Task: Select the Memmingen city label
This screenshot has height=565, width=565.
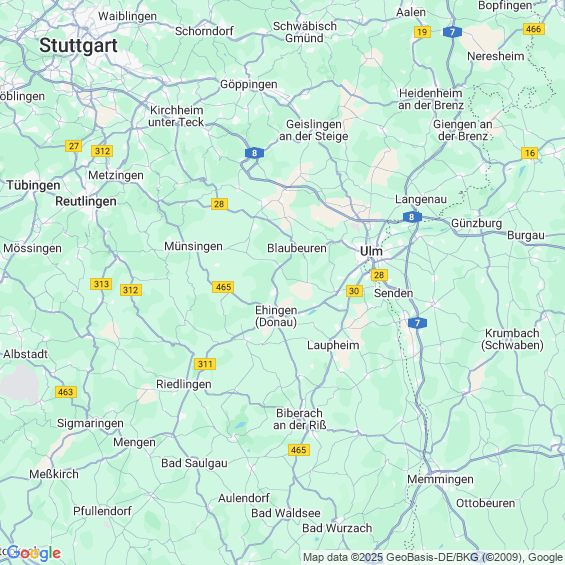Action: click(440, 480)
